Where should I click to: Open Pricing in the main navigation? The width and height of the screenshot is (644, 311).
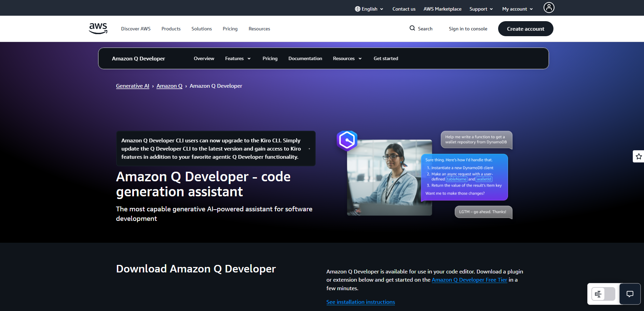click(x=230, y=29)
